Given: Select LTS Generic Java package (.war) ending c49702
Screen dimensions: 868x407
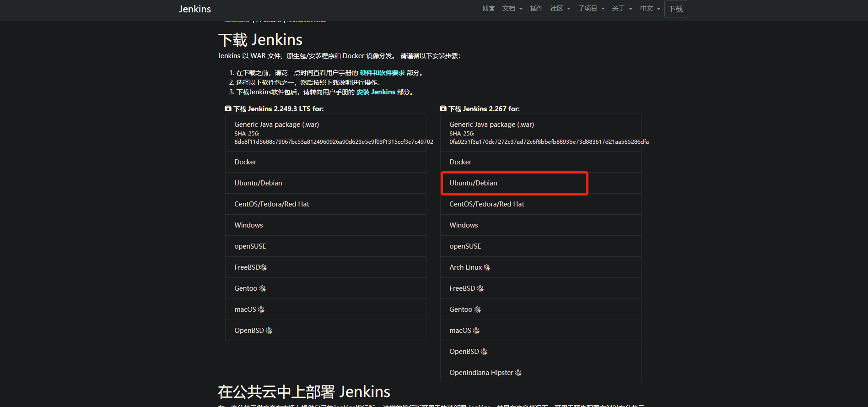Looking at the screenshot, I should [325, 133].
